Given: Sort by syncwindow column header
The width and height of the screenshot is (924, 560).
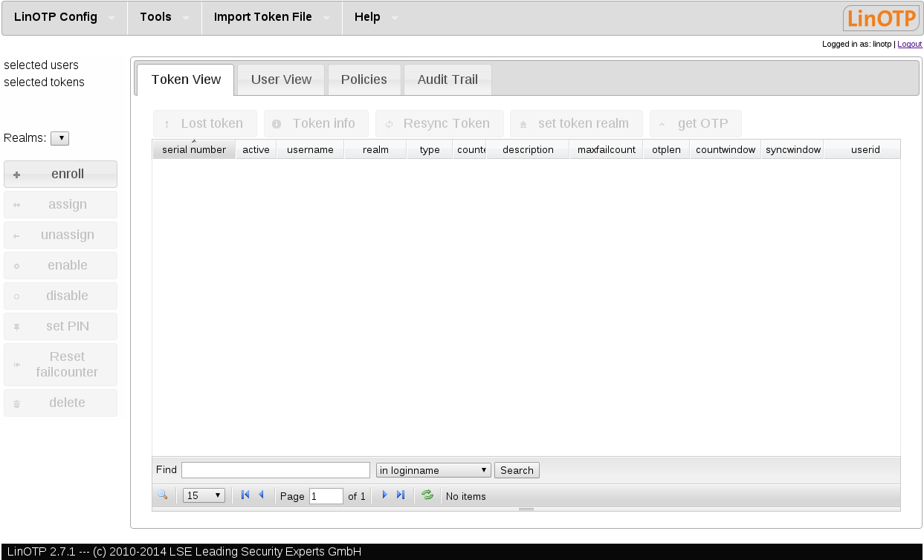Looking at the screenshot, I should 793,149.
